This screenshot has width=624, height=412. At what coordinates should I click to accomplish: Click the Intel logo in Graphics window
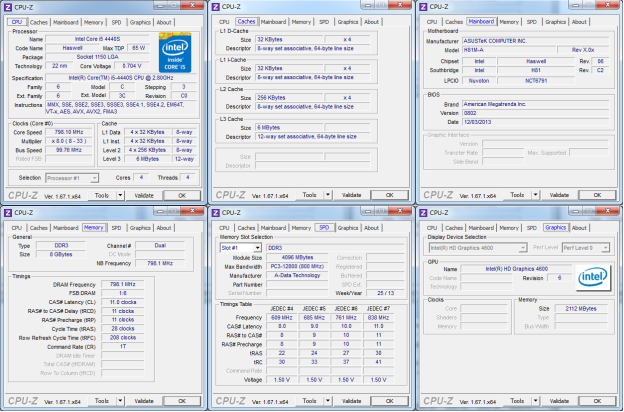coord(594,277)
